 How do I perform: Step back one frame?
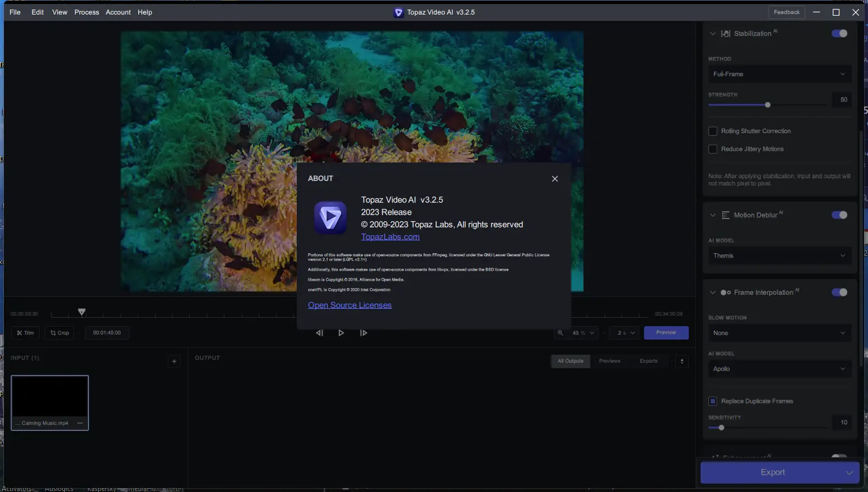click(x=319, y=333)
